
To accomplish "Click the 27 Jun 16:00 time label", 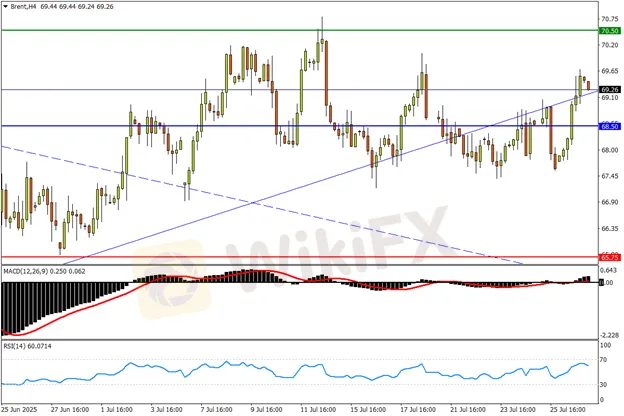I will (x=70, y=409).
